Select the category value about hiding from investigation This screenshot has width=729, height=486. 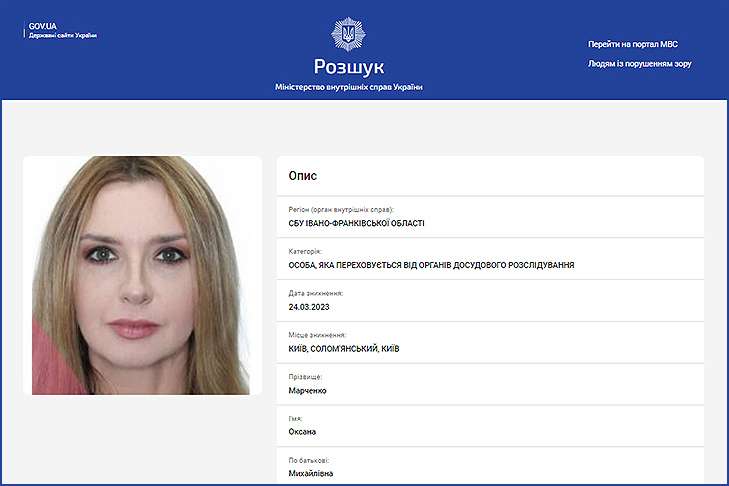(x=430, y=265)
